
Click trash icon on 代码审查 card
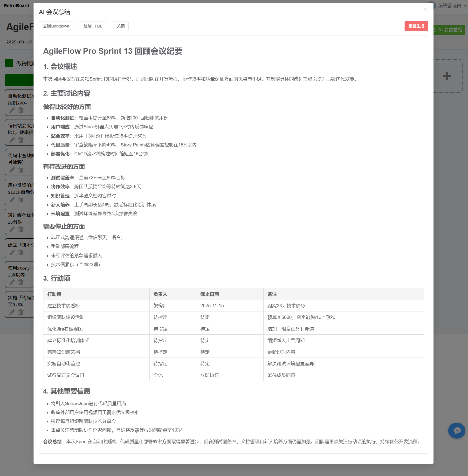point(21,170)
